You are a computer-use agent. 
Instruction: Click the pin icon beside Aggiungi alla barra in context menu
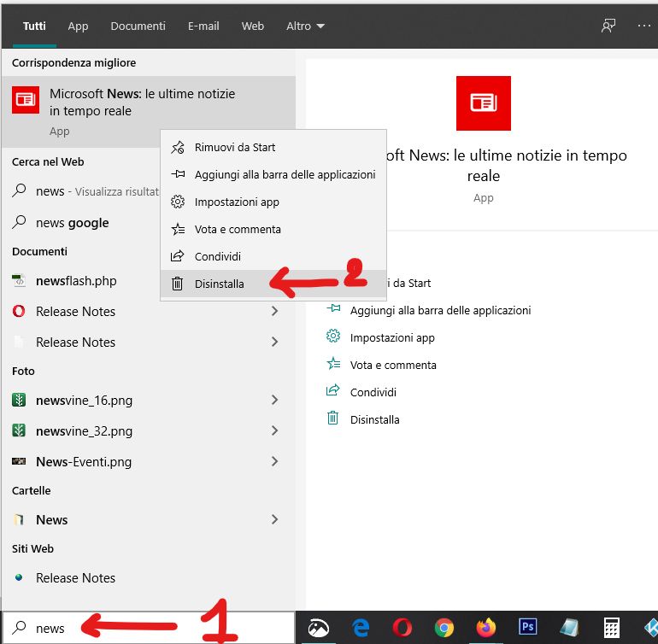pos(178,173)
